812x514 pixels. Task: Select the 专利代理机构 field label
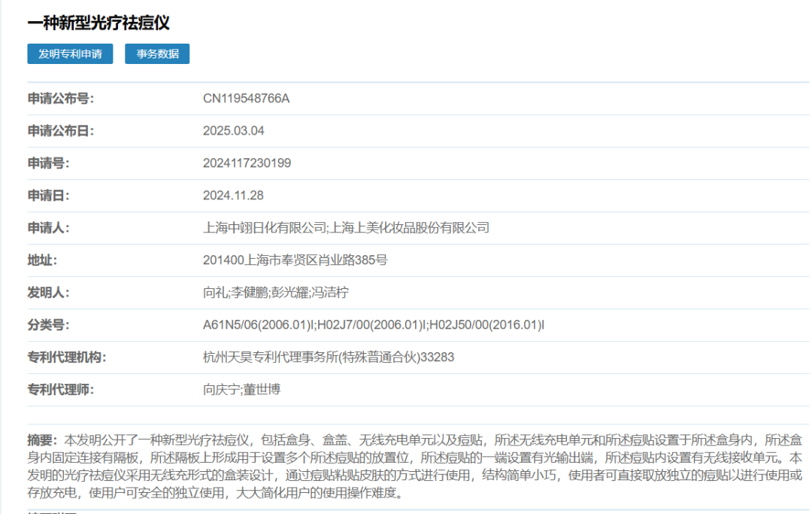point(67,357)
